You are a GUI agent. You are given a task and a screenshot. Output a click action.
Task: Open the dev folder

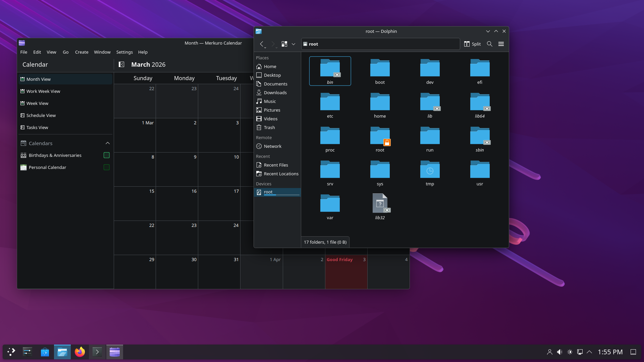tap(430, 71)
